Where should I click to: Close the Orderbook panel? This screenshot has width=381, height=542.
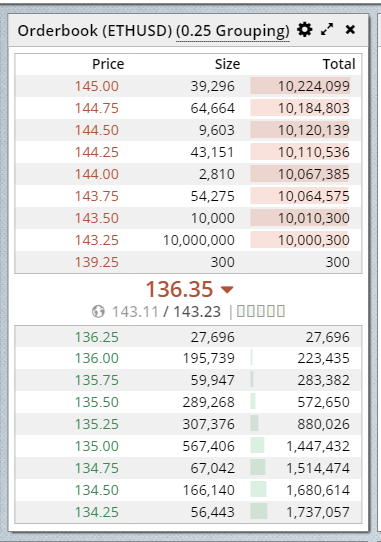(350, 30)
